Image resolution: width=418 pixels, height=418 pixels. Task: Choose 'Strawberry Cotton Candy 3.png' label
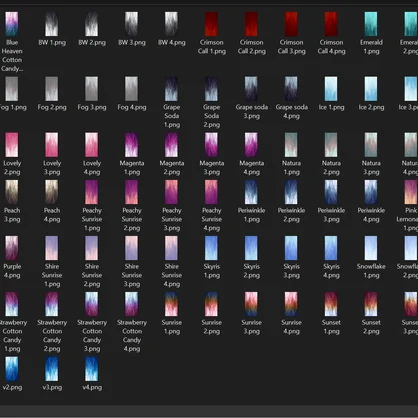click(x=92, y=336)
